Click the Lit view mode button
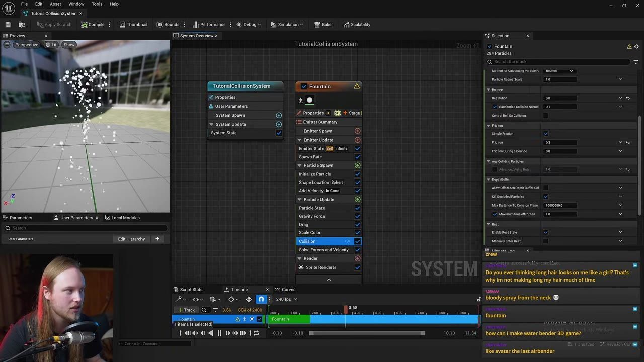The width and height of the screenshot is (644, 362). pyautogui.click(x=51, y=45)
